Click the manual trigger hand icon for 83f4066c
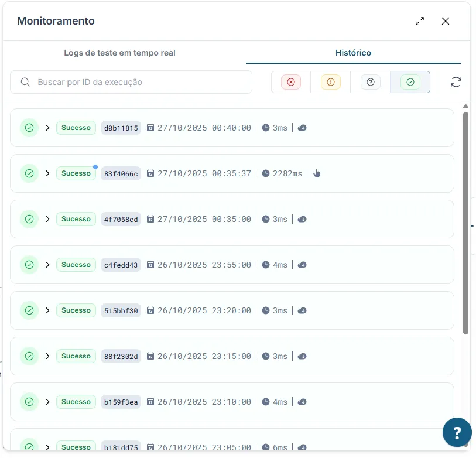Image resolution: width=476 pixels, height=458 pixels. pyautogui.click(x=317, y=173)
